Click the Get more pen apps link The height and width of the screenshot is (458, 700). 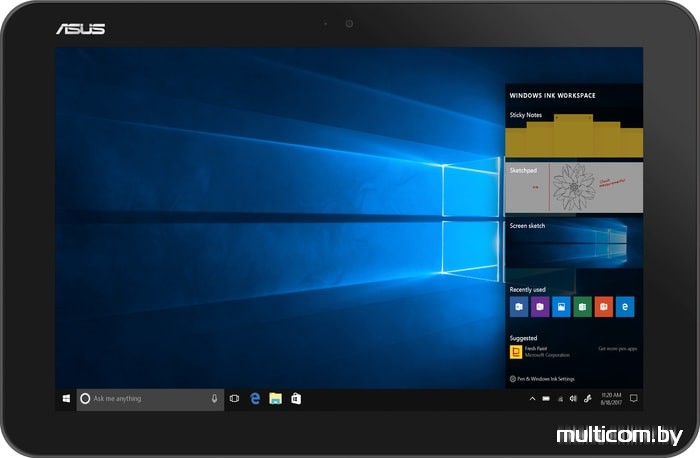[x=617, y=349]
